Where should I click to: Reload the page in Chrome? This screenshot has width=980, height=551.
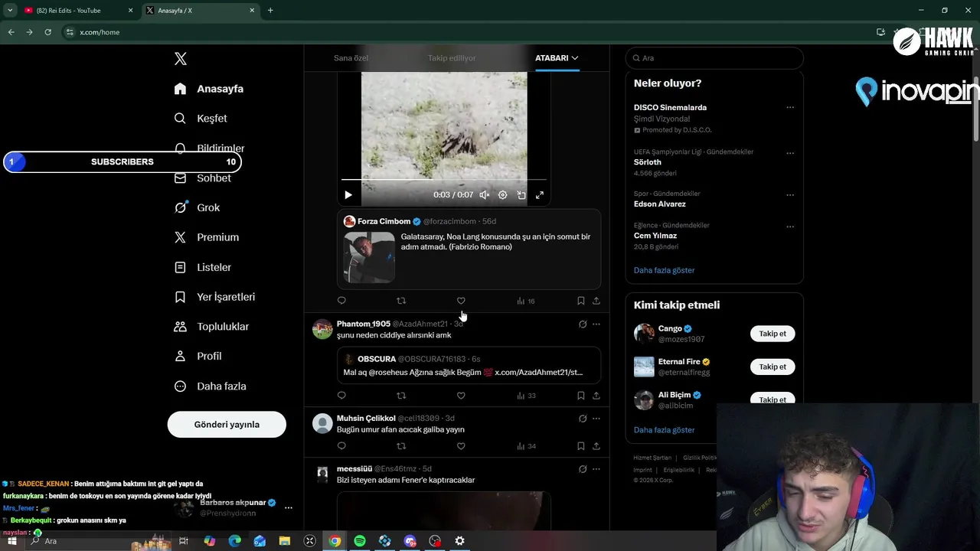47,32
